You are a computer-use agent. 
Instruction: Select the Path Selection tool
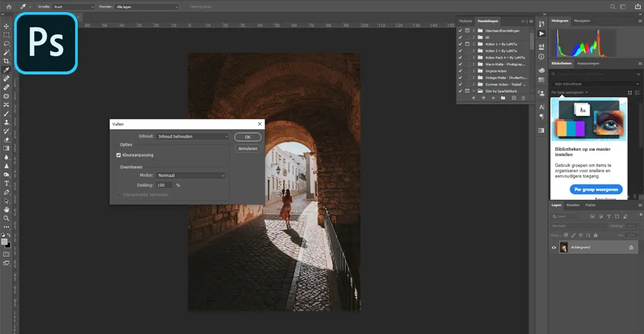click(6, 201)
